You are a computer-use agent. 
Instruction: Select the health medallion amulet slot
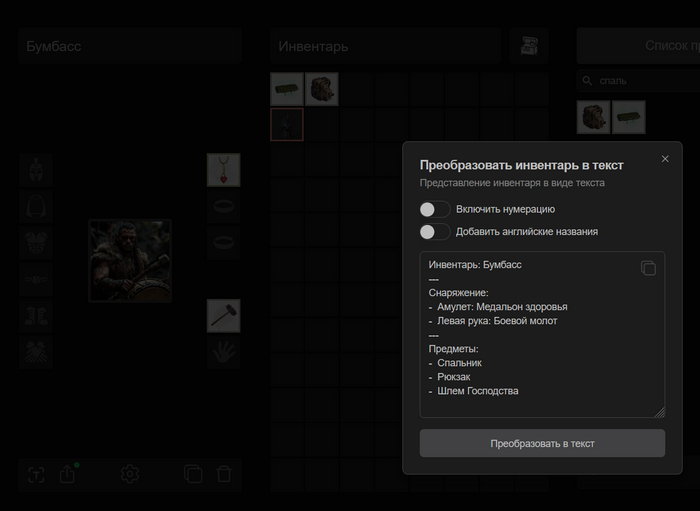[224, 170]
